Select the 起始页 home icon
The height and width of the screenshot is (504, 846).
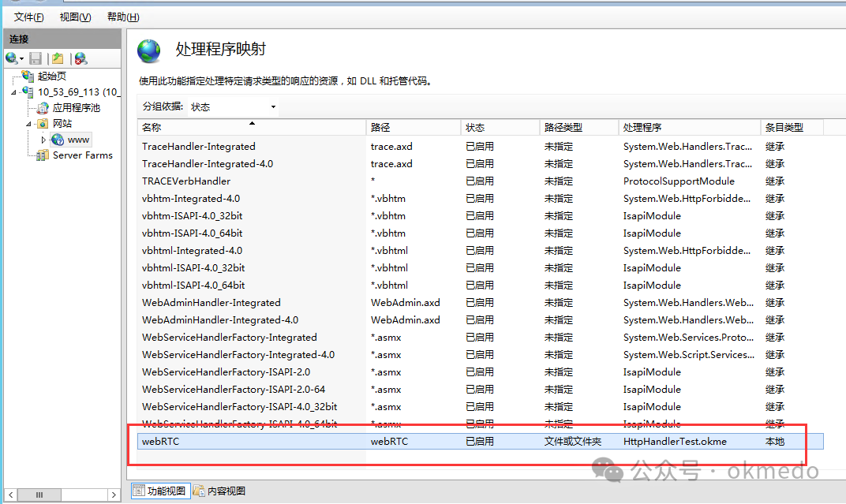(28, 76)
